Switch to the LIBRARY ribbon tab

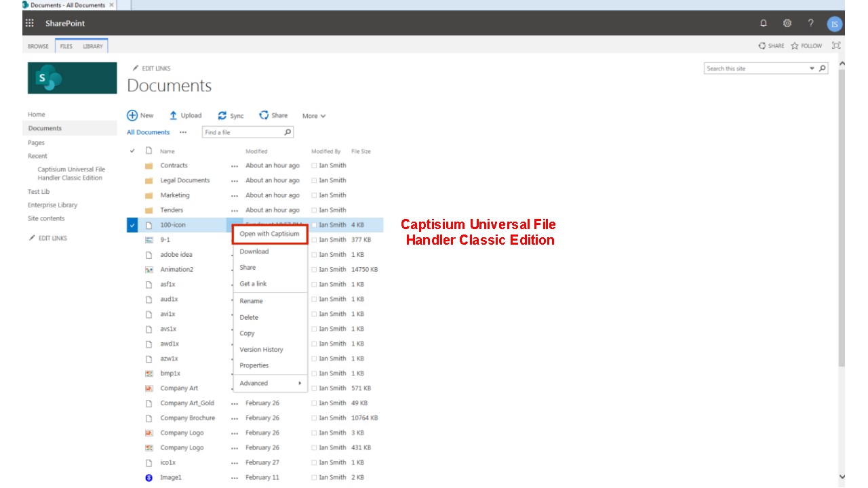[x=93, y=46]
